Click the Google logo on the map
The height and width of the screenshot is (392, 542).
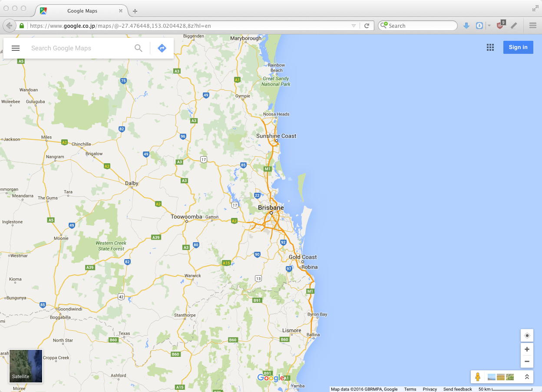tap(271, 378)
